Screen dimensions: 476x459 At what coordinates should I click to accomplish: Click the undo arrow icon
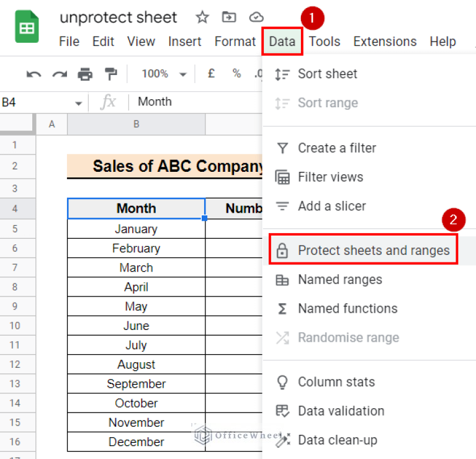(x=34, y=74)
